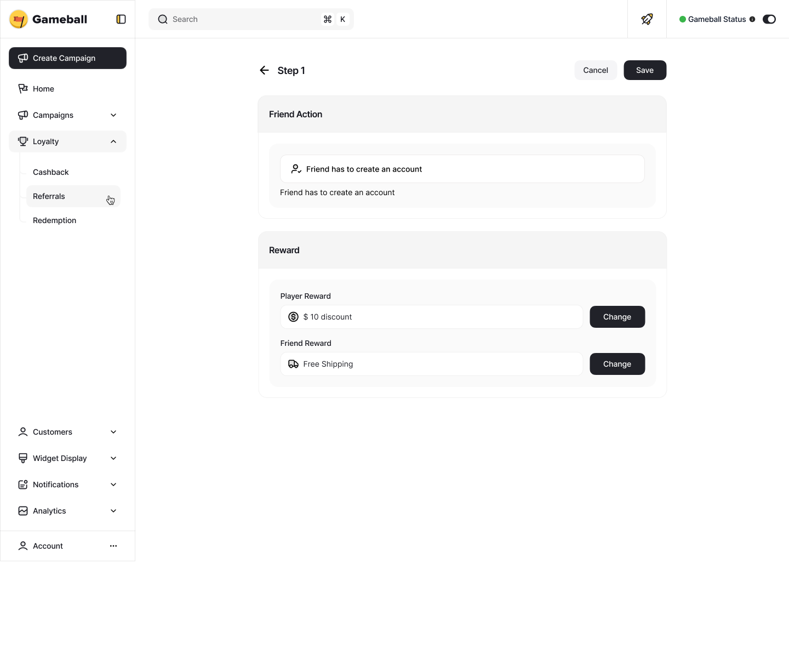The image size is (789, 672).
Task: Click the Create Campaign button
Action: click(x=67, y=58)
